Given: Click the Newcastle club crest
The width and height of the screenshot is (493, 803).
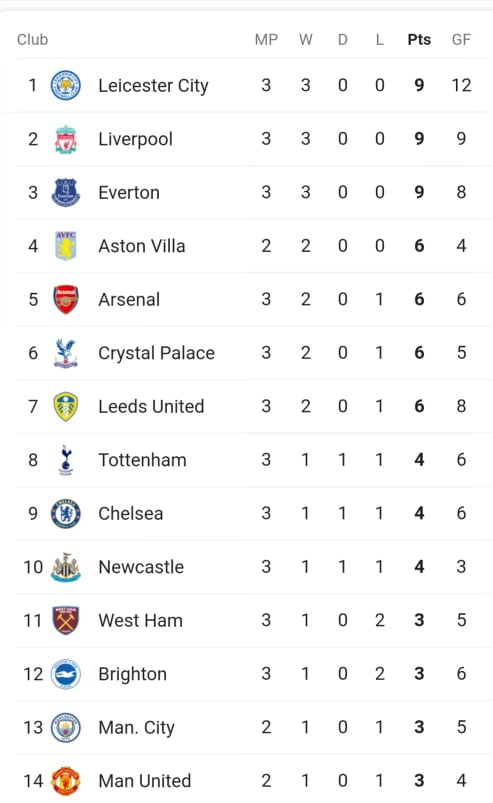Looking at the screenshot, I should (x=66, y=567).
